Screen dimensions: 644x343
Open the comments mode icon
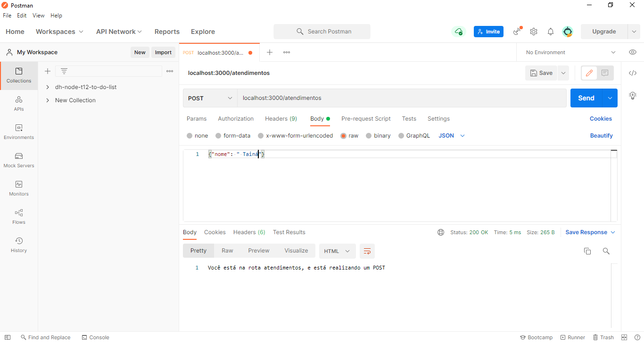tap(605, 73)
